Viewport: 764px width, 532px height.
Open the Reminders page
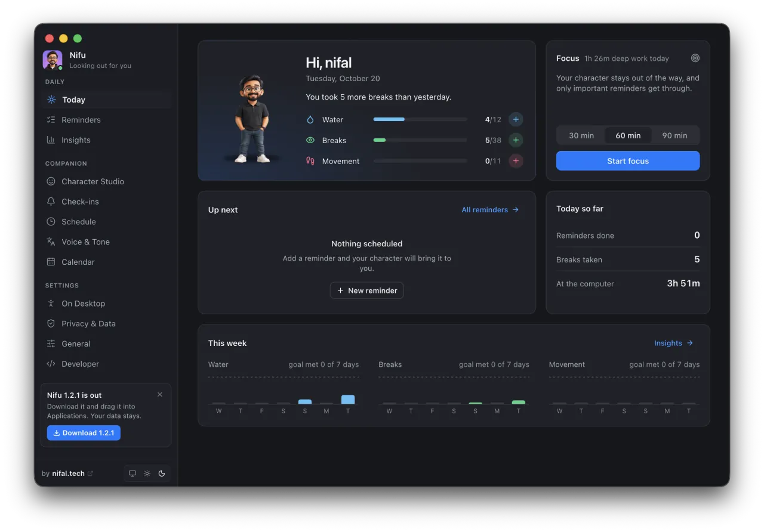[x=106, y=120]
